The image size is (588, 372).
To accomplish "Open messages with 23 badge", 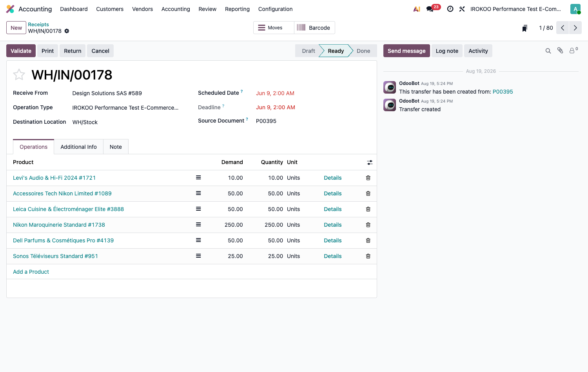I will tap(433, 8).
